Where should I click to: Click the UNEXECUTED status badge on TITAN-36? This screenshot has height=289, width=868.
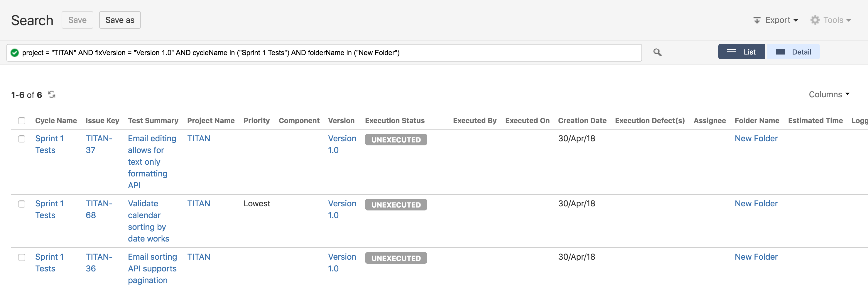coord(396,258)
